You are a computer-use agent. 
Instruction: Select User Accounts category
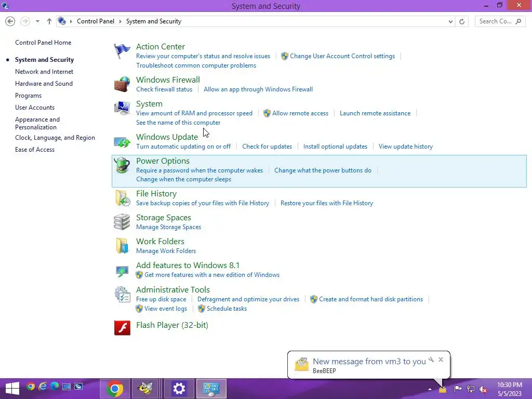(x=35, y=108)
